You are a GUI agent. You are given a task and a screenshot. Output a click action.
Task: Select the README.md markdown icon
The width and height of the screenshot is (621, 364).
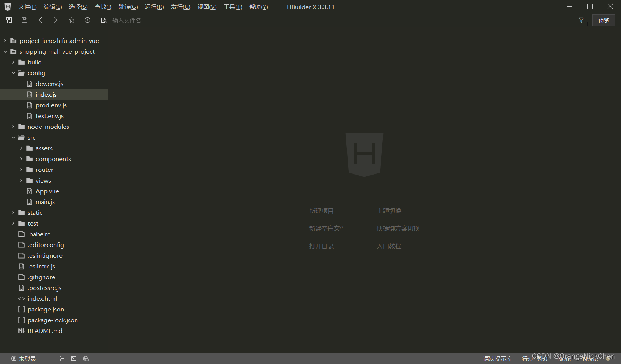coord(21,331)
